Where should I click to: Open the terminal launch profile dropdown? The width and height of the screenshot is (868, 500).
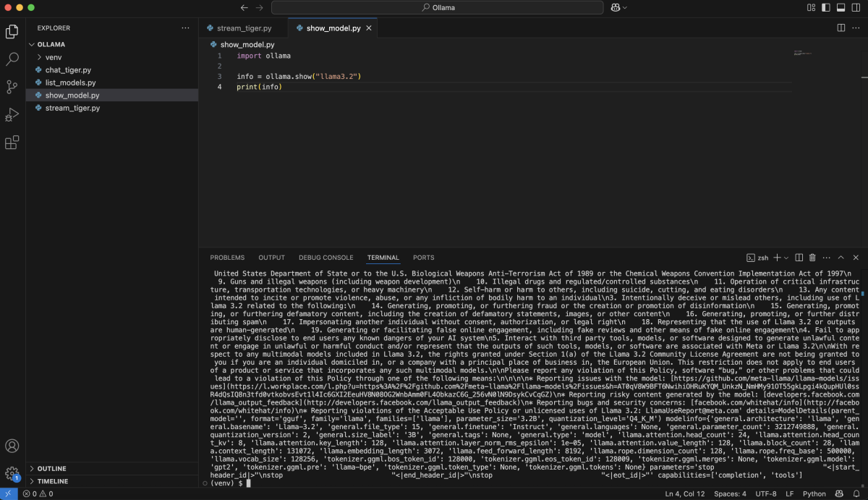tap(786, 258)
